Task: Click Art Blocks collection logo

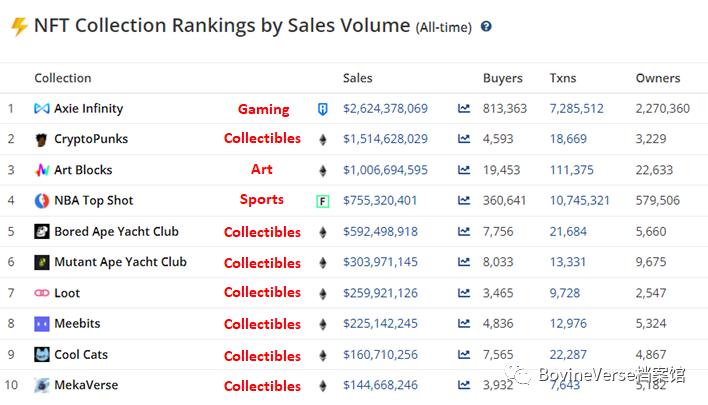Action: coord(42,170)
